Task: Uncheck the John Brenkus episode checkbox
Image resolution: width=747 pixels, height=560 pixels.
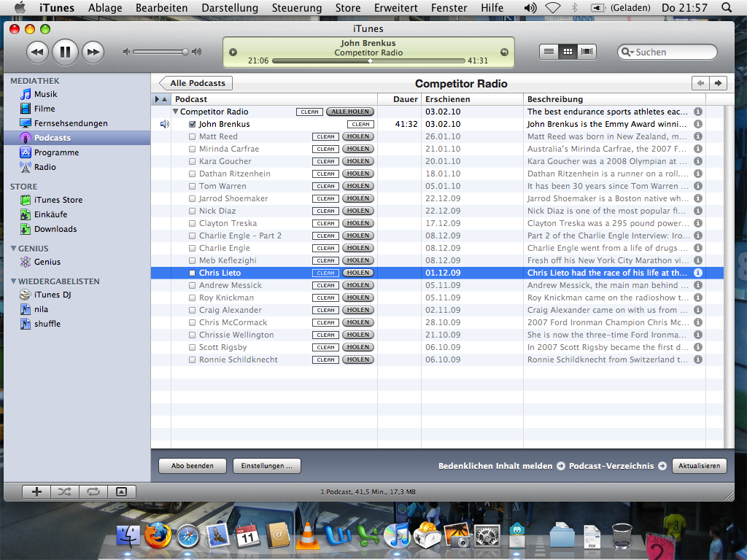Action: pos(193,124)
